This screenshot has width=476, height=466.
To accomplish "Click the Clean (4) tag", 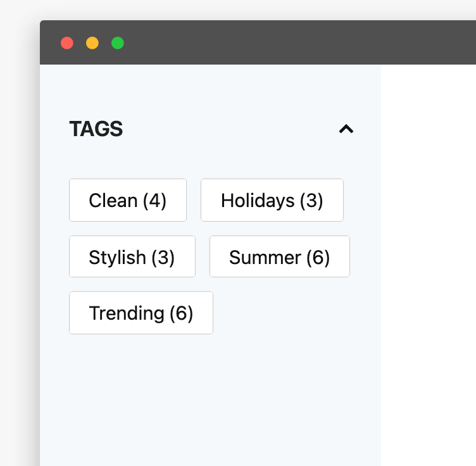I will click(x=127, y=200).
